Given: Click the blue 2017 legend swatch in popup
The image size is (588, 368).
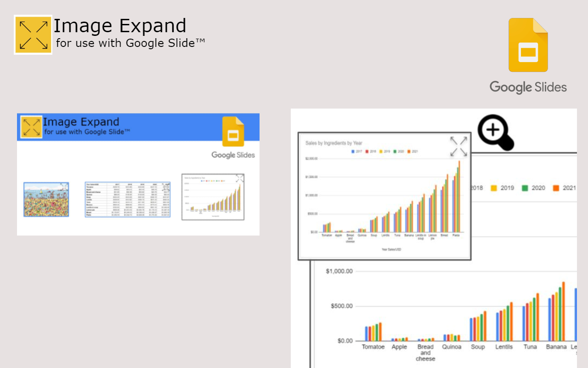Looking at the screenshot, I should [353, 151].
